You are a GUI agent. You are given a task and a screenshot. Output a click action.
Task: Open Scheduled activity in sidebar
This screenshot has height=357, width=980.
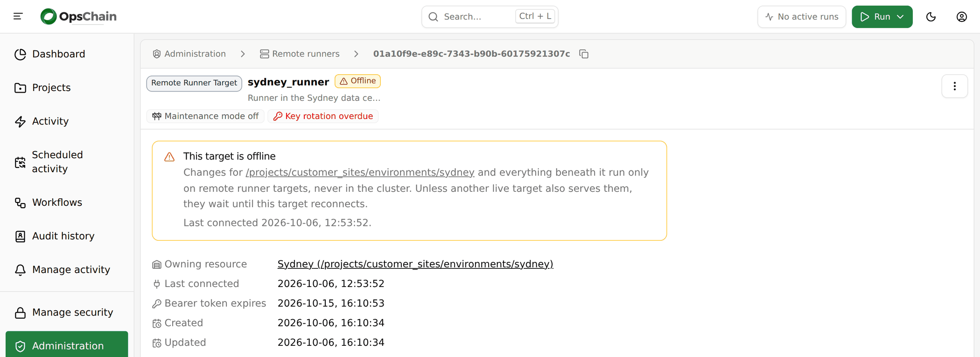click(67, 162)
